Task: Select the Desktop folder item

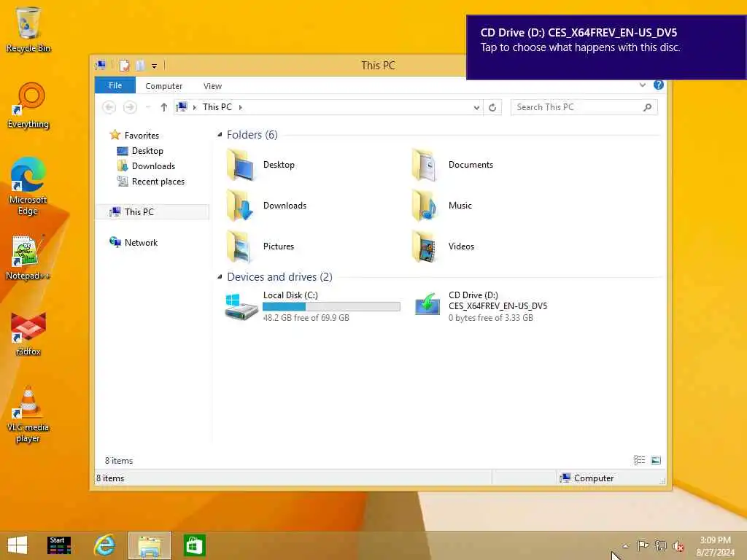Action: coord(260,165)
